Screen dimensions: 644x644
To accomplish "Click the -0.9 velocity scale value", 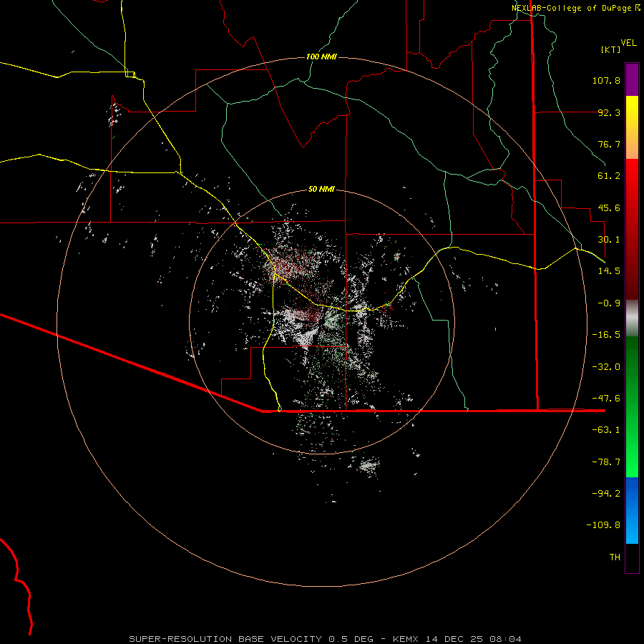I will (609, 303).
